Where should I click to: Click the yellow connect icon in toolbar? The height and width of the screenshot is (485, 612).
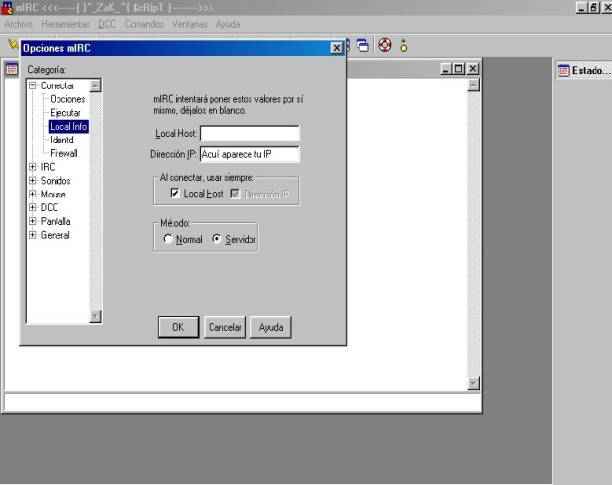pos(13,44)
